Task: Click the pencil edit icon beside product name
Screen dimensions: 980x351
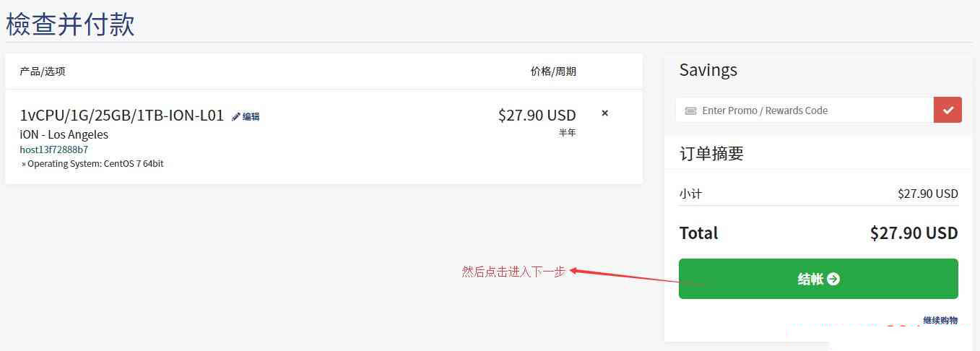Action: click(x=235, y=116)
